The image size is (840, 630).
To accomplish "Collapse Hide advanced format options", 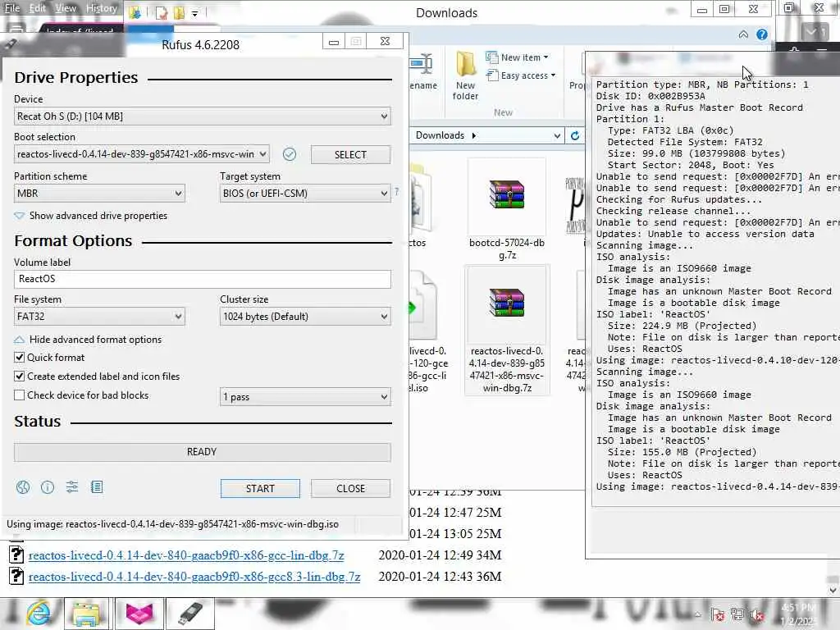I will pos(88,340).
